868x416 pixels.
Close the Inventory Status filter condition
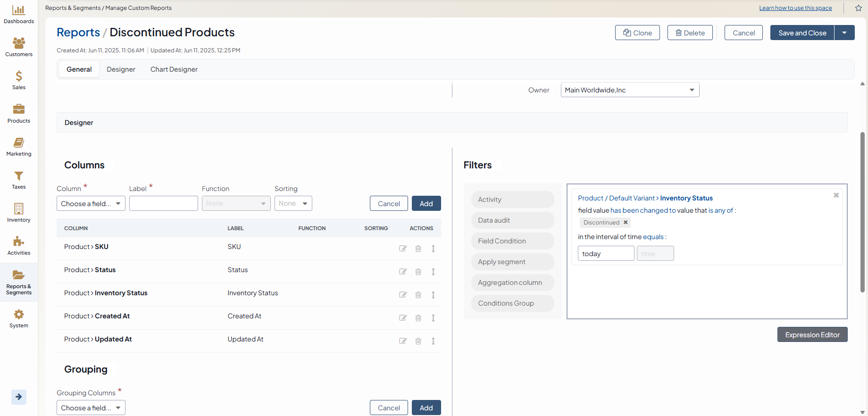(x=836, y=195)
